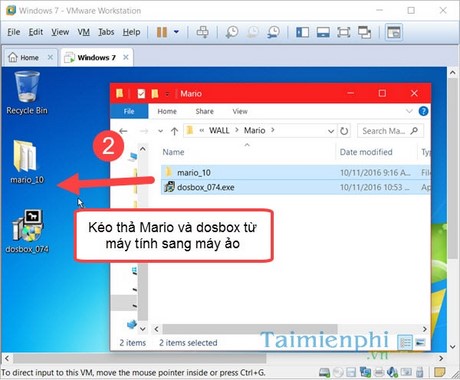Open the Explorer Home ribbon tab
Viewport: 460px width, 380px height.
[x=167, y=111]
